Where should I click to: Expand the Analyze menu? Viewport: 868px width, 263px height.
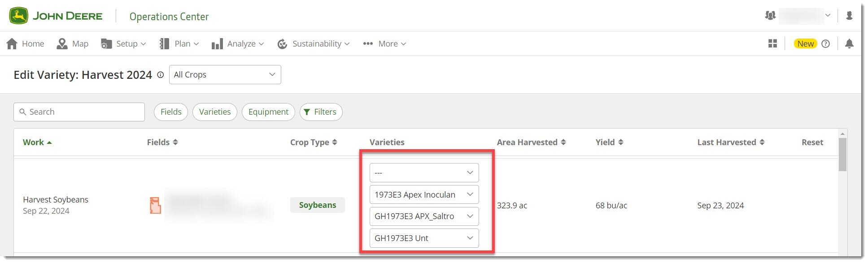pyautogui.click(x=238, y=43)
